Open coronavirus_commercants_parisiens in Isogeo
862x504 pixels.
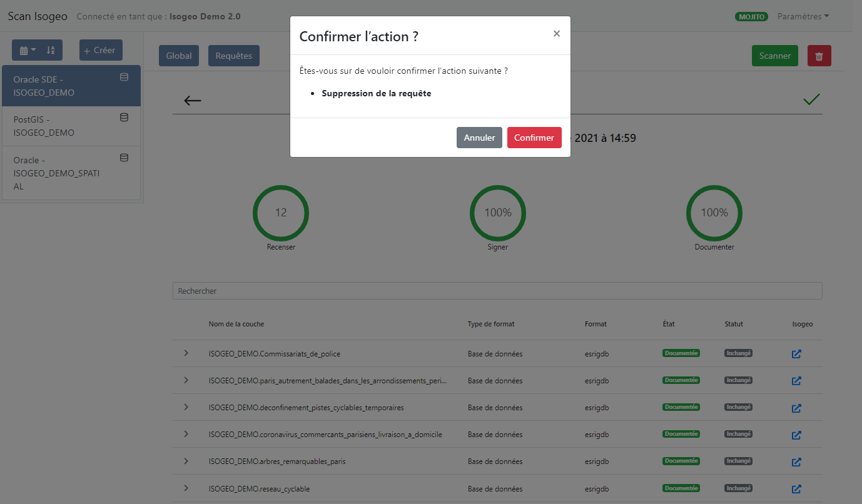point(796,435)
